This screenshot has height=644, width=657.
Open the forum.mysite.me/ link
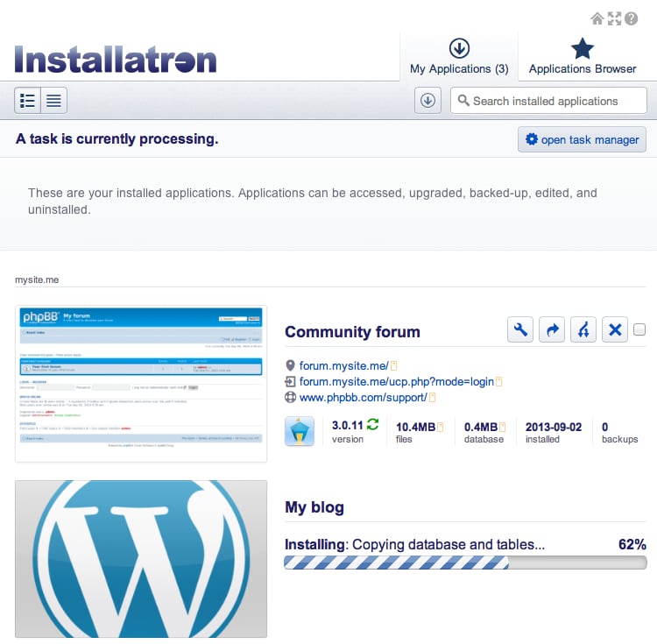(344, 365)
